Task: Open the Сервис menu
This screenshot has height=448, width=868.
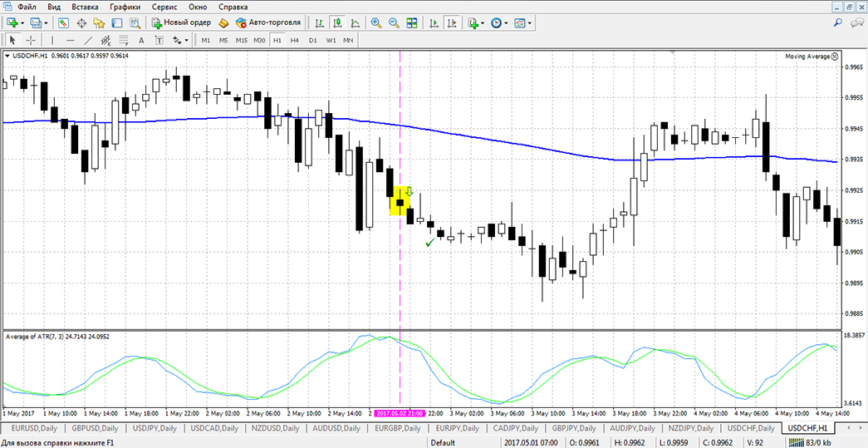Action: click(163, 7)
